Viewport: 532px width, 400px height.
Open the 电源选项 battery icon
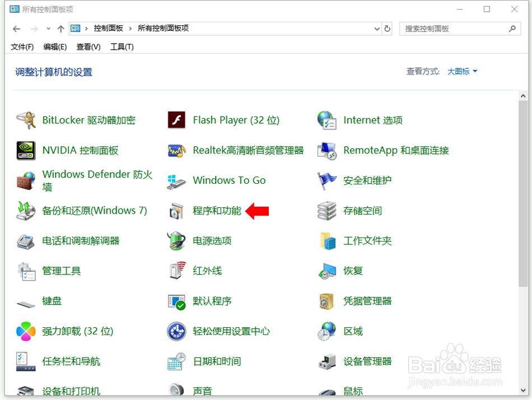[176, 241]
